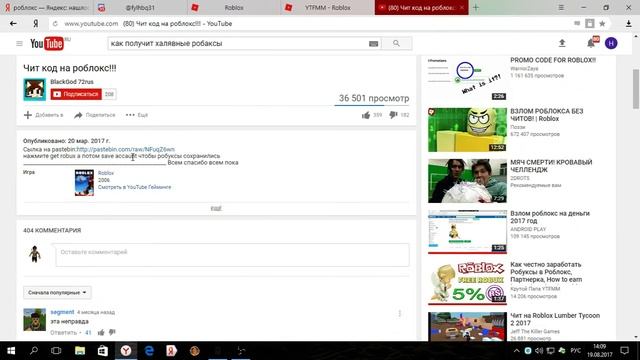
Task: Switch to the YTFMM - Roblox tab
Action: [x=328, y=7]
